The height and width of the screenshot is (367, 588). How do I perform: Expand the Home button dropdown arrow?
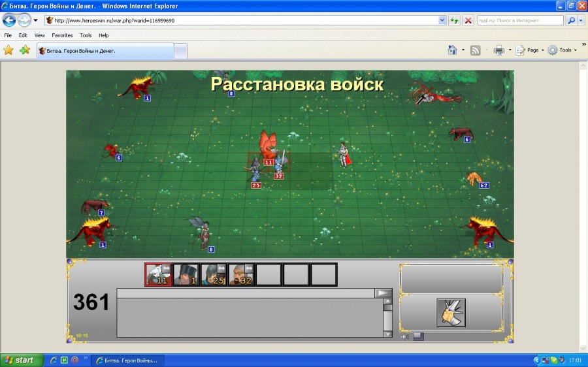point(463,50)
